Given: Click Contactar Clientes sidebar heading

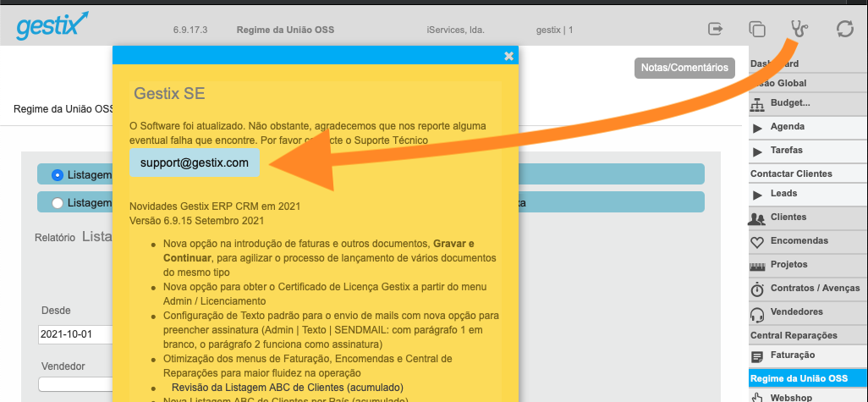Looking at the screenshot, I should 791,173.
